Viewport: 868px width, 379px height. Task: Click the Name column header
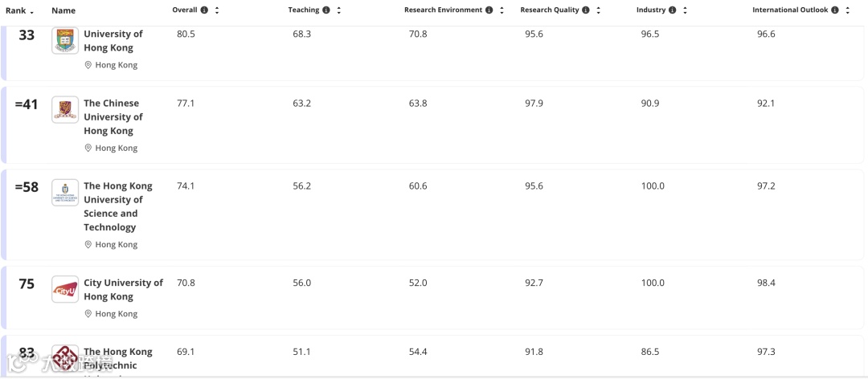pos(63,10)
